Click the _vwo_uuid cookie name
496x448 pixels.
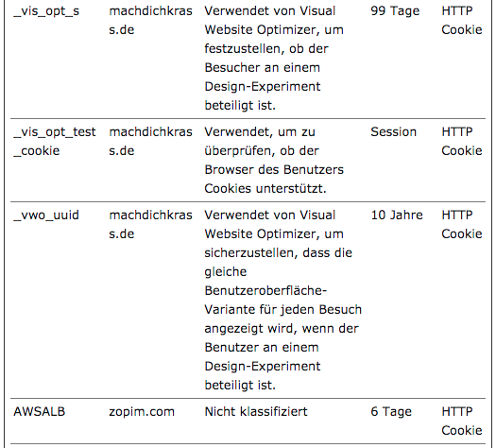46,215
